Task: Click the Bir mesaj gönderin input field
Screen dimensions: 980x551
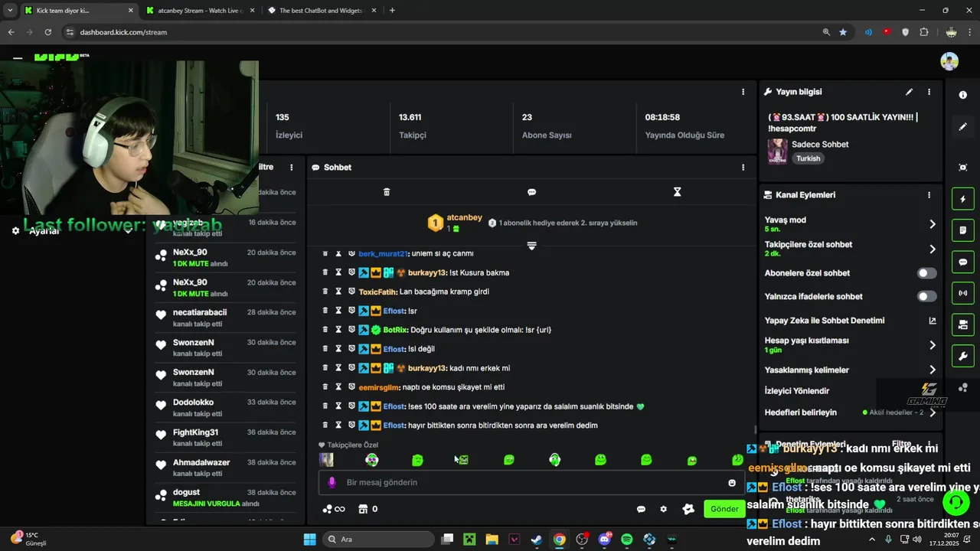Action: (531, 483)
